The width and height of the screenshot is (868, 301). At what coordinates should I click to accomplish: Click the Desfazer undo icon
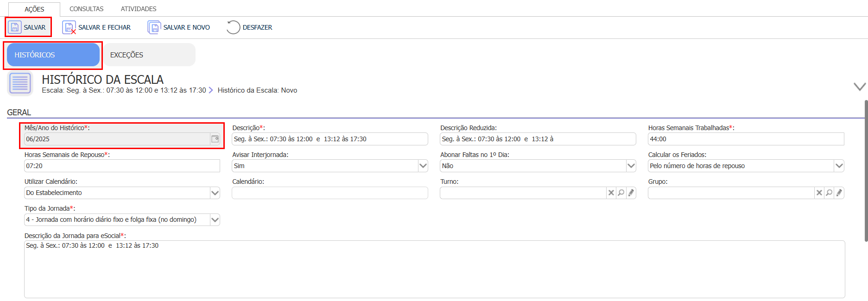pos(233,27)
